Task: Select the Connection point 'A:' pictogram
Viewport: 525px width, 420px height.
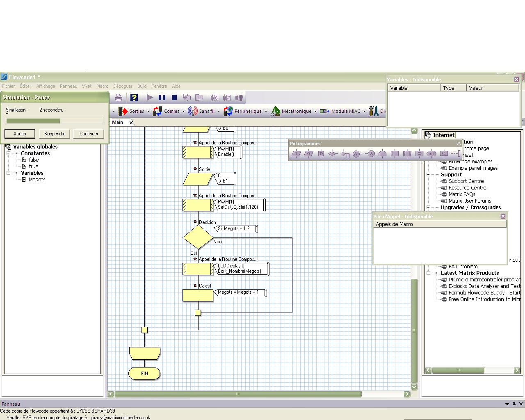Action: coord(358,154)
